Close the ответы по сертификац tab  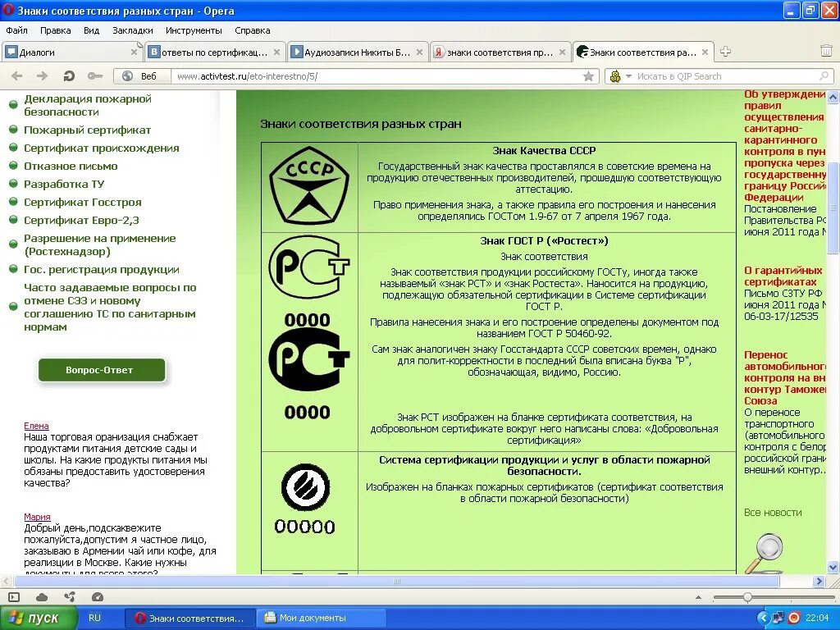[x=276, y=52]
